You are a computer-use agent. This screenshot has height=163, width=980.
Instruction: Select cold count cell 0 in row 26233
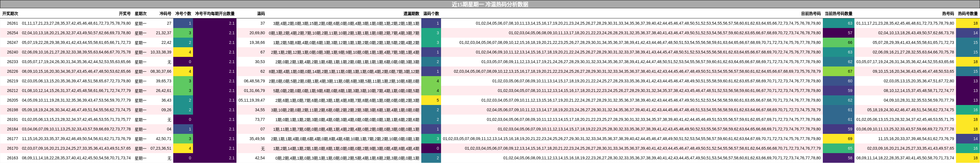(x=183, y=62)
